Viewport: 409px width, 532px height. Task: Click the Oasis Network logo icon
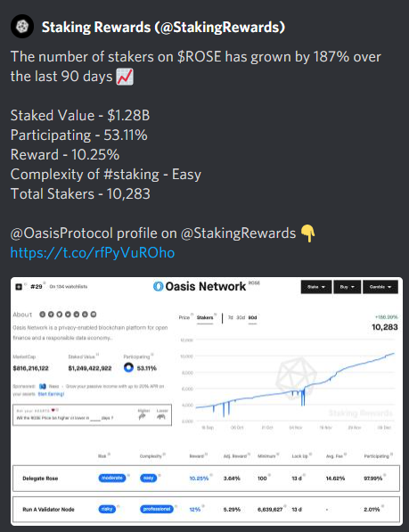pyautogui.click(x=158, y=286)
